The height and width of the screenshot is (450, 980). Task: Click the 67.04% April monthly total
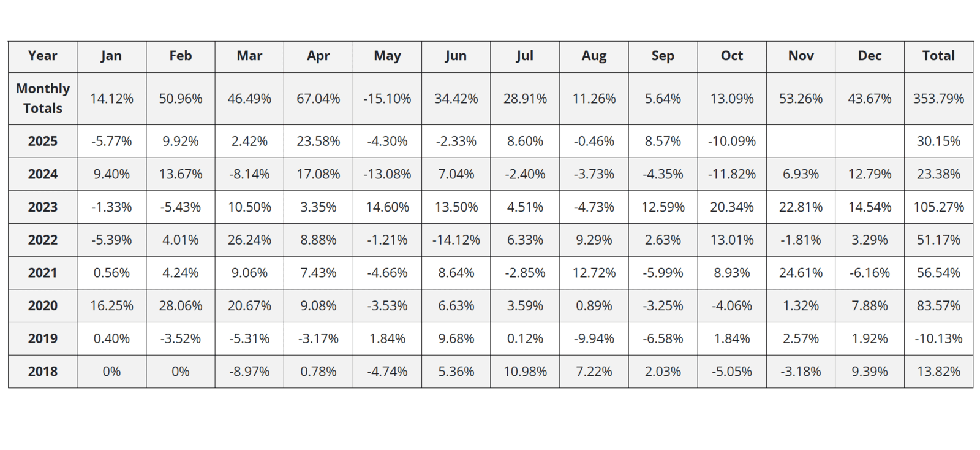click(318, 99)
